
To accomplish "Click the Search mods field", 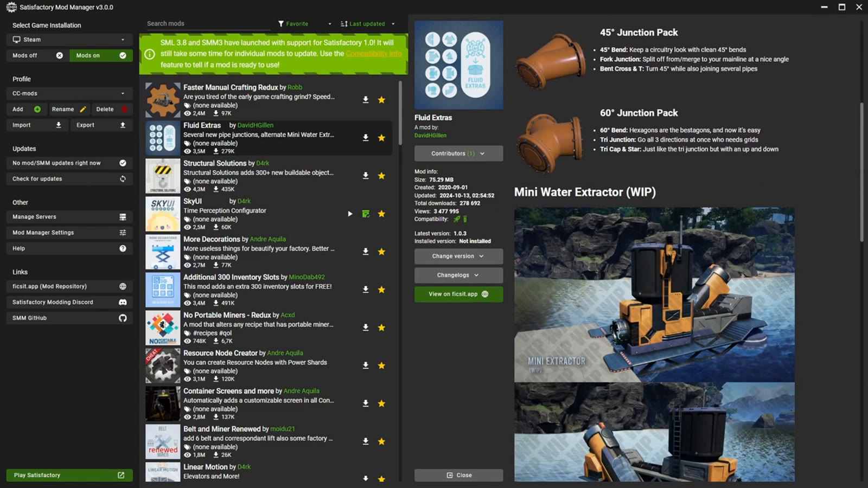I will click(208, 24).
